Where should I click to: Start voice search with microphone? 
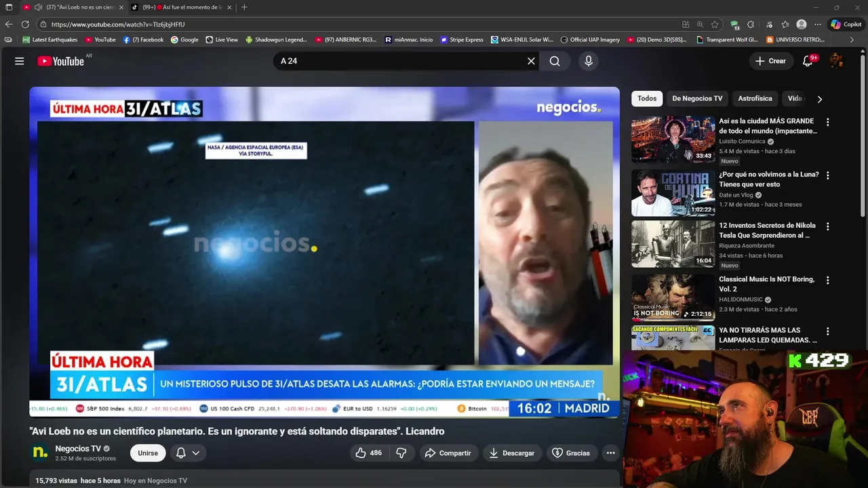tap(589, 61)
